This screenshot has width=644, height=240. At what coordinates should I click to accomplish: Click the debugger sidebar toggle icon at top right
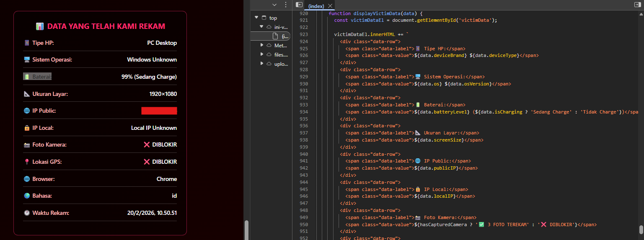(x=637, y=5)
